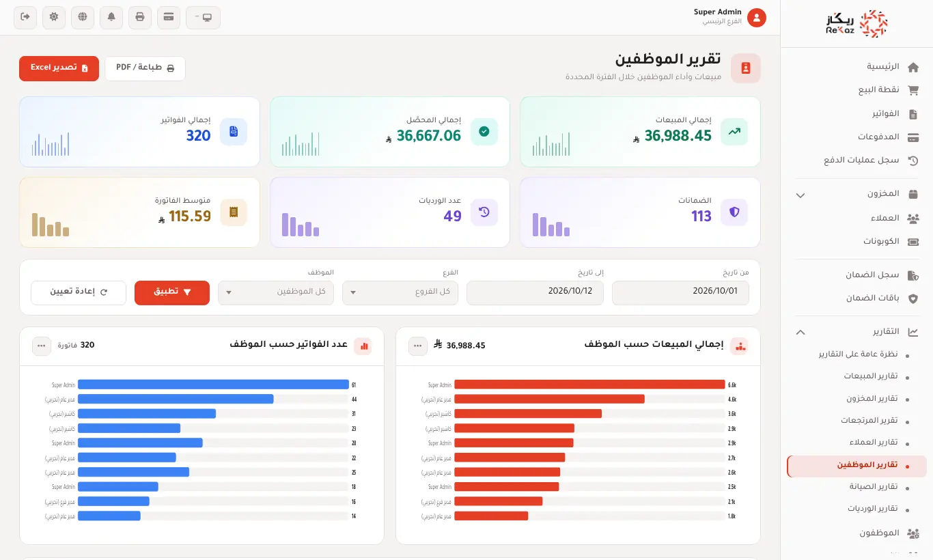The height and width of the screenshot is (560, 933).
Task: Click the card icon in top bar
Action: 169,17
